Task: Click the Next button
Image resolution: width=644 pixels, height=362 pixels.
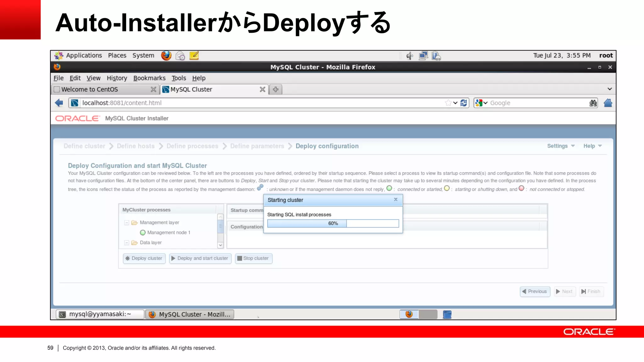Action: pyautogui.click(x=564, y=291)
